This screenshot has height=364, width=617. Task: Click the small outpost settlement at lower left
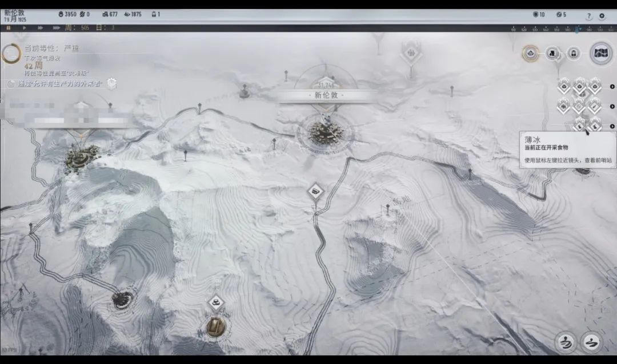tap(122, 300)
